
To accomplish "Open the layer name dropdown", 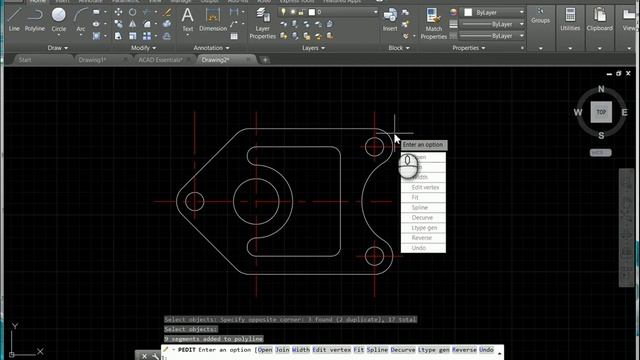I will coord(376,12).
